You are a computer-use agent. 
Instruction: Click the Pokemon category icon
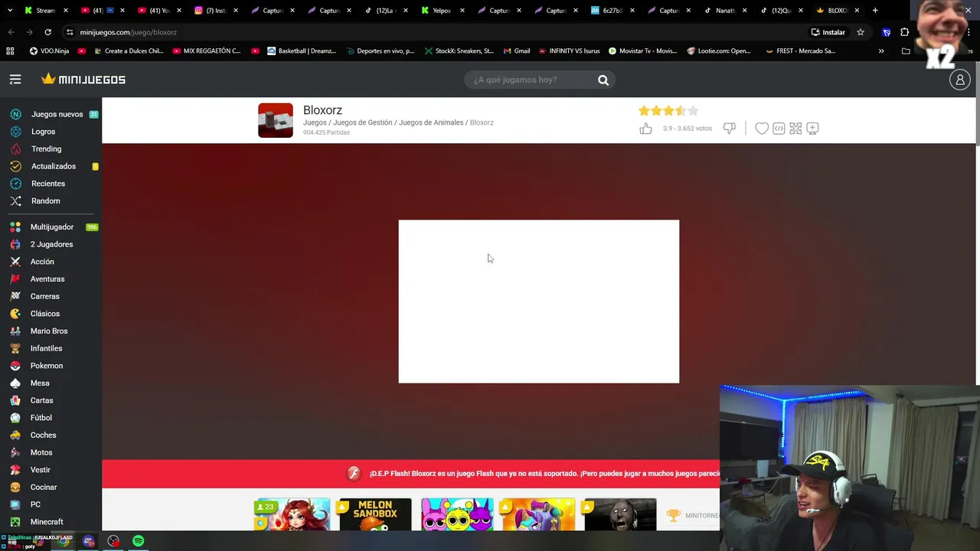tap(15, 366)
